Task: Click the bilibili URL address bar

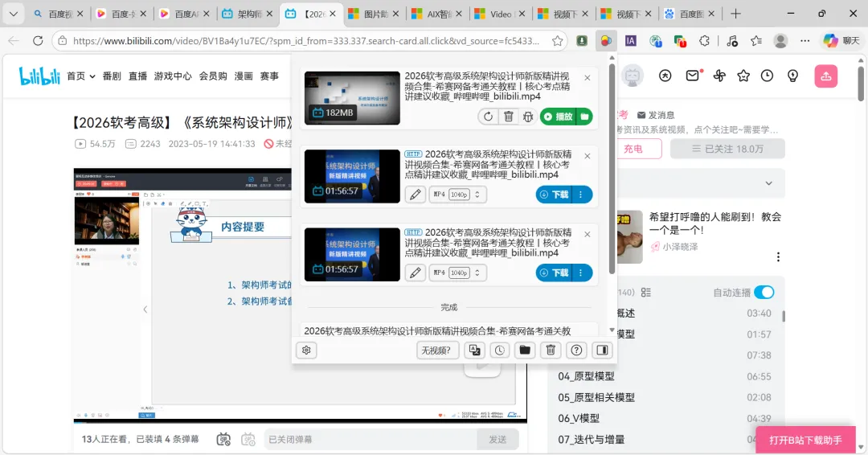Action: 305,40
